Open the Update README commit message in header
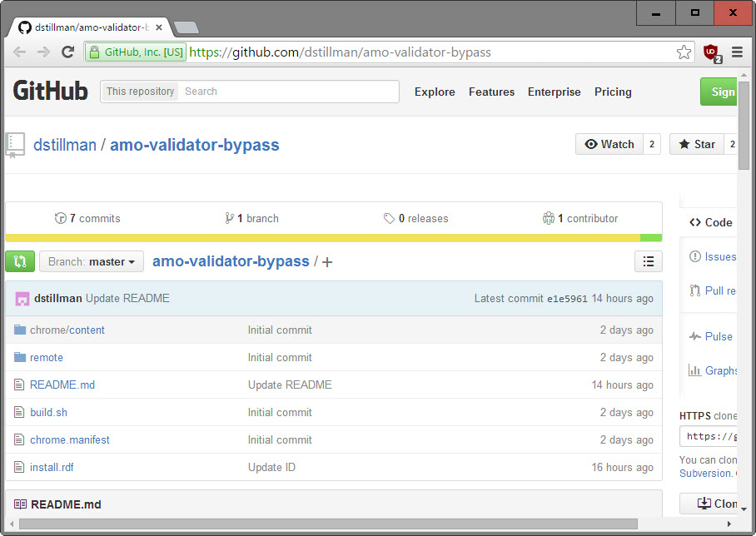Screen dimensions: 756x536 coord(127,298)
